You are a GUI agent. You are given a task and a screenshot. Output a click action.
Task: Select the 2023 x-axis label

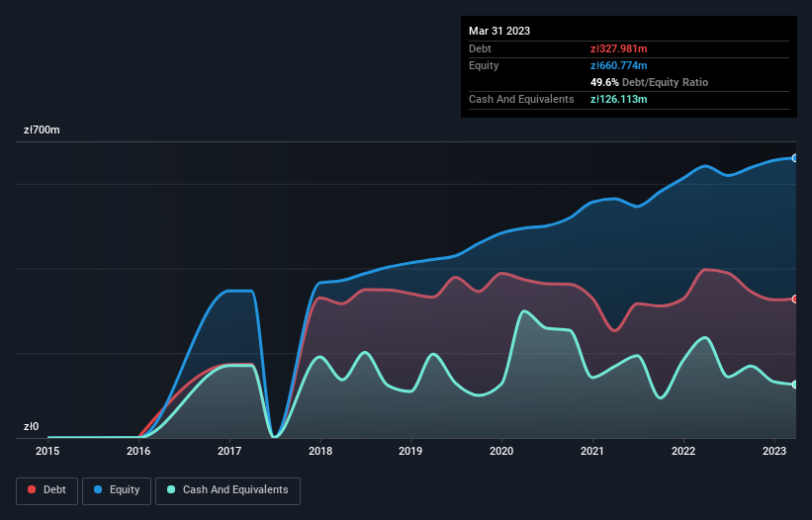(774, 451)
